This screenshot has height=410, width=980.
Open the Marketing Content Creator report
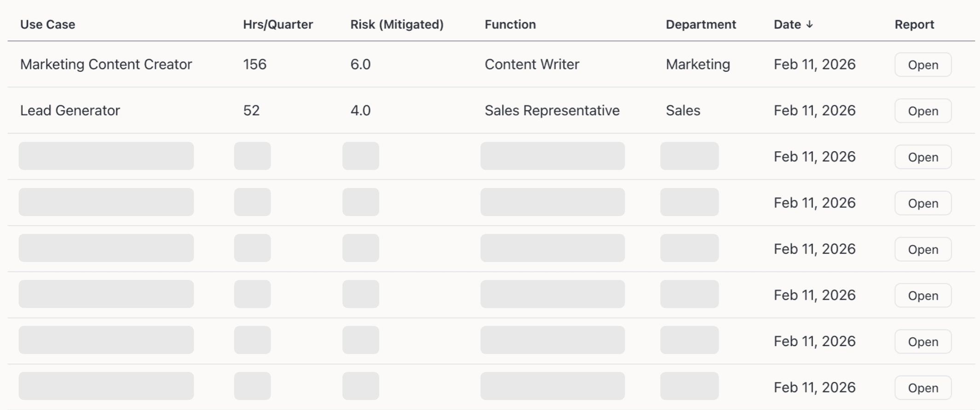click(922, 65)
